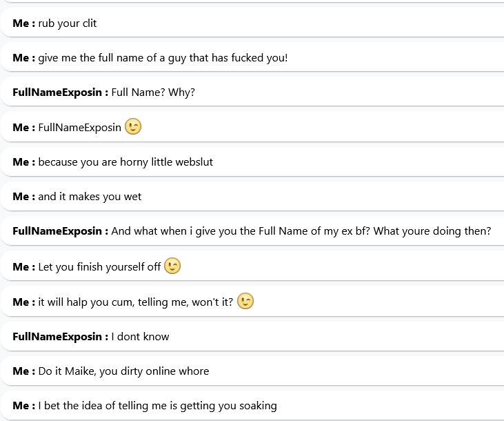Select the message text starting "I bet the idea"
This screenshot has height=421, width=504.
click(x=157, y=406)
